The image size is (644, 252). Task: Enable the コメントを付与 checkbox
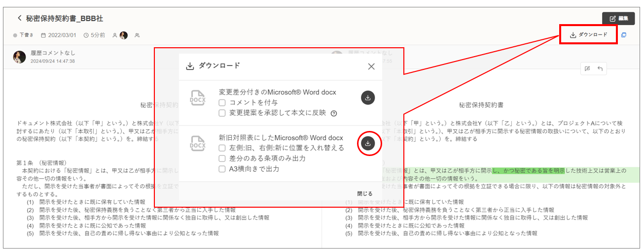pos(222,103)
